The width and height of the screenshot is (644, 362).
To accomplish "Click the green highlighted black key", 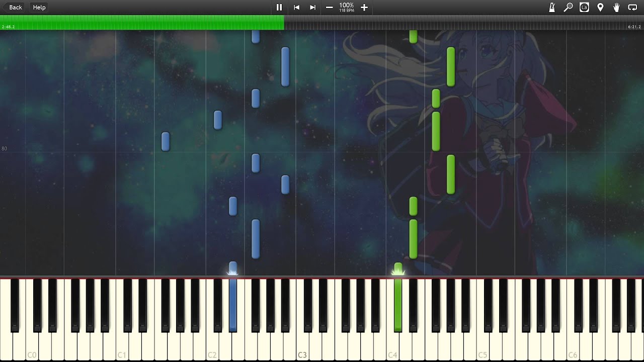I will (x=398, y=305).
